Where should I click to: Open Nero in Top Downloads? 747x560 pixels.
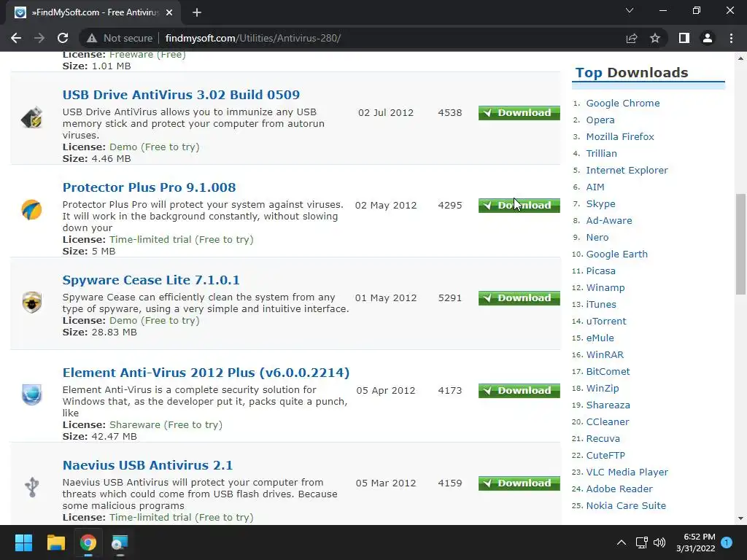[597, 237]
